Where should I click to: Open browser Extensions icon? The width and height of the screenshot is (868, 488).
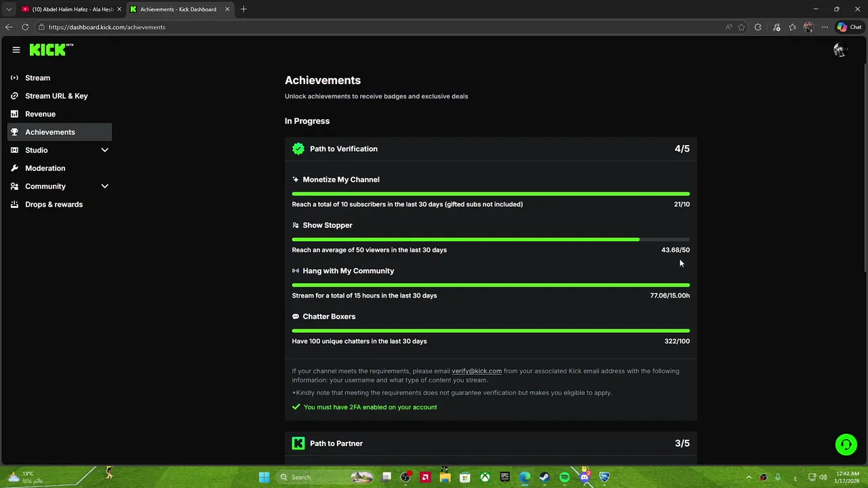click(758, 27)
